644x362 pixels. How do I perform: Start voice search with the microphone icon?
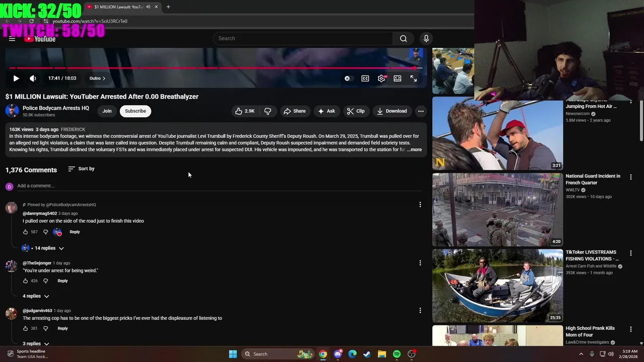pos(426,39)
